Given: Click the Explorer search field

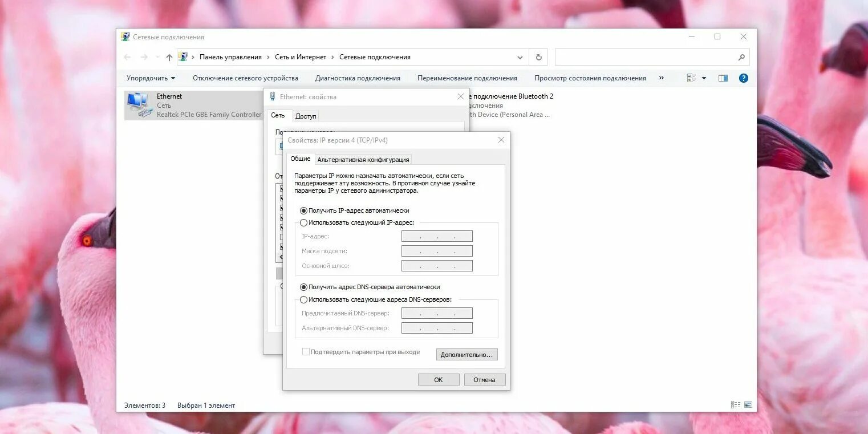Looking at the screenshot, I should [652, 57].
